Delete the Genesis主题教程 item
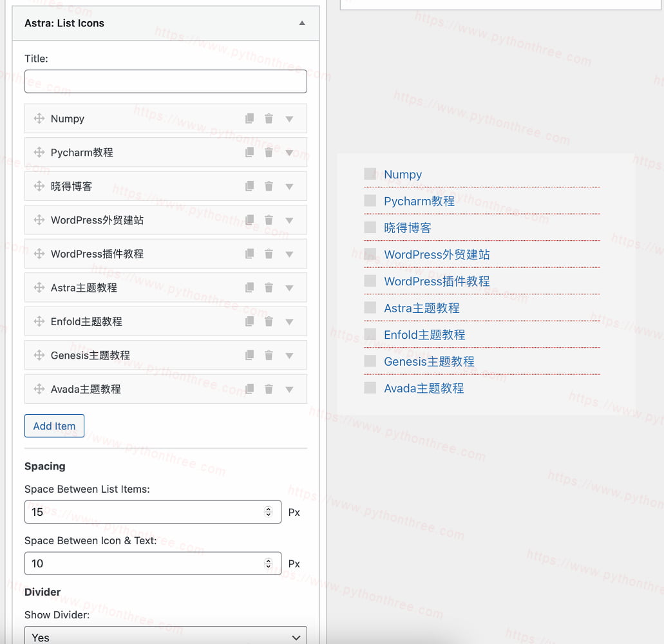Screen dimensions: 664x644 point(269,355)
